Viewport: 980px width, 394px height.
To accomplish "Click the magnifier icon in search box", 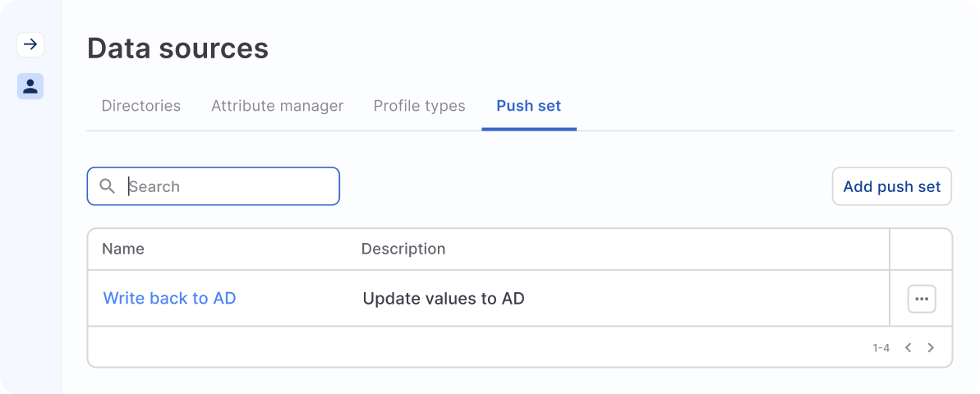I will [x=107, y=186].
